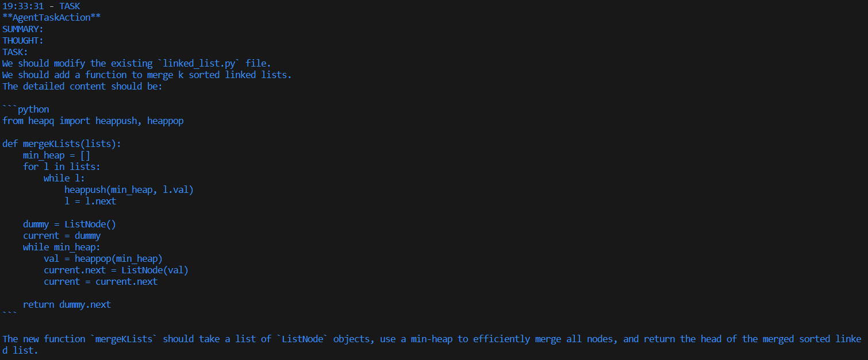The height and width of the screenshot is (360, 868).
Task: Click the "current.next = ListNode(val)" line
Action: click(116, 270)
